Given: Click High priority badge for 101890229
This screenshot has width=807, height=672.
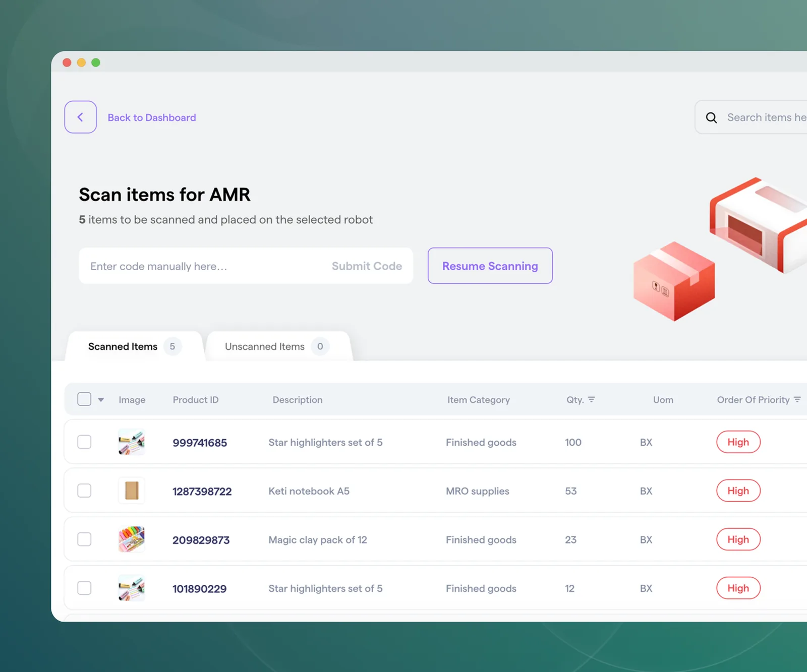Looking at the screenshot, I should 738,588.
